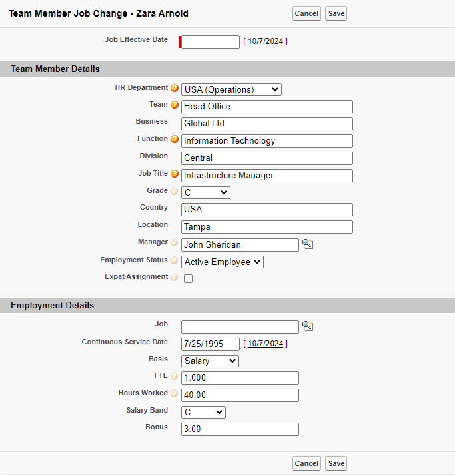Click help icon next to Job Title
The image size is (455, 476).
(x=175, y=174)
